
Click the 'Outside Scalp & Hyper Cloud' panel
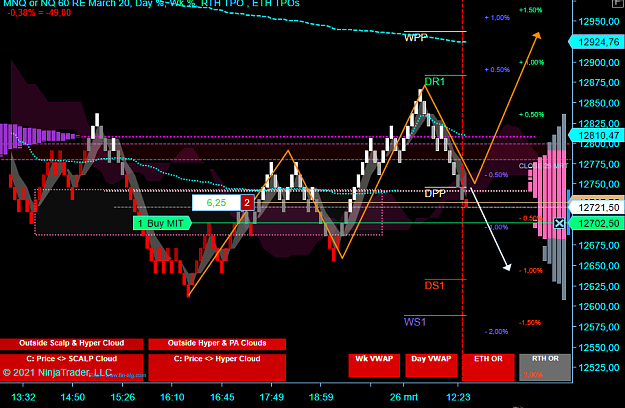click(x=72, y=344)
